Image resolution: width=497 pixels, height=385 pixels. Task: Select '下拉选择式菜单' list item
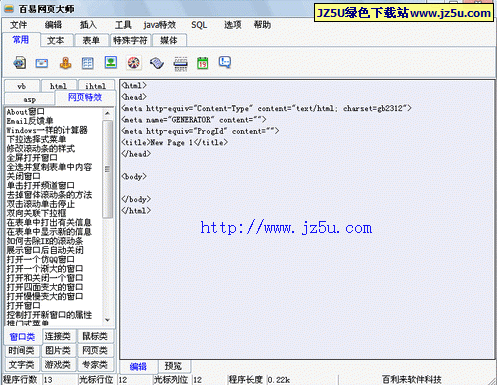point(36,139)
